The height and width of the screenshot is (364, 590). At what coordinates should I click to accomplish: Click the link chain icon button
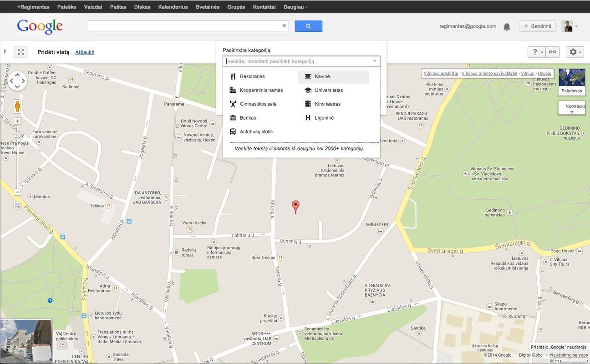click(x=552, y=52)
